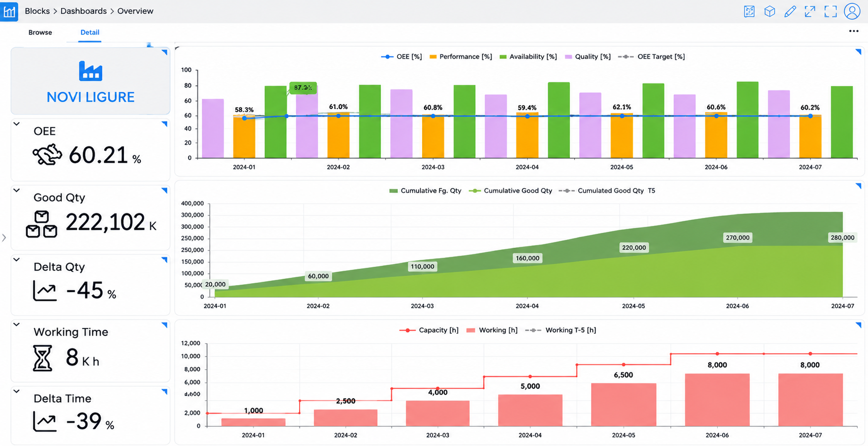868x446 pixels.
Task: Toggle Cumulative Fg. Qty legend series
Action: click(x=425, y=191)
